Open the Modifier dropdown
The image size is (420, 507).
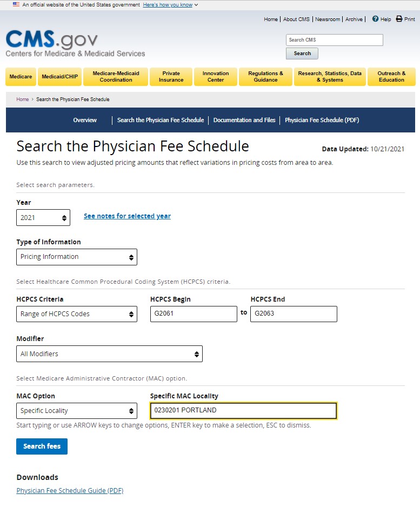click(x=109, y=353)
